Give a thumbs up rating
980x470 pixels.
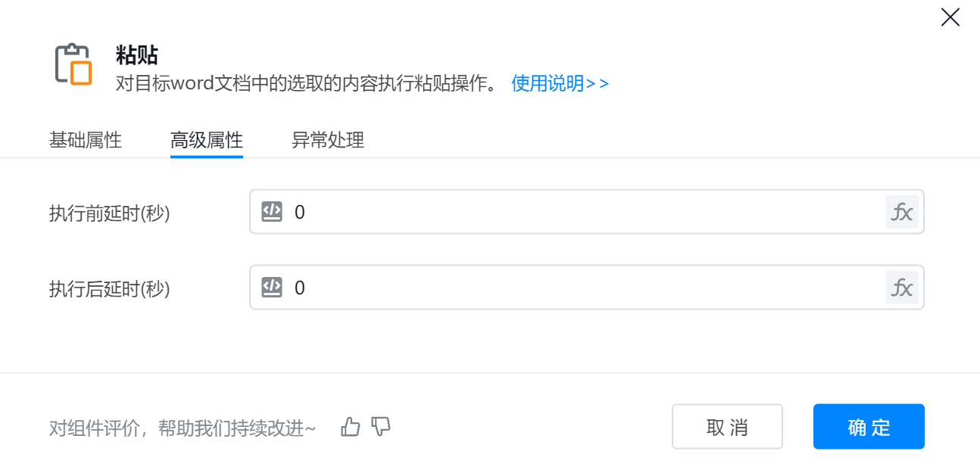point(351,427)
